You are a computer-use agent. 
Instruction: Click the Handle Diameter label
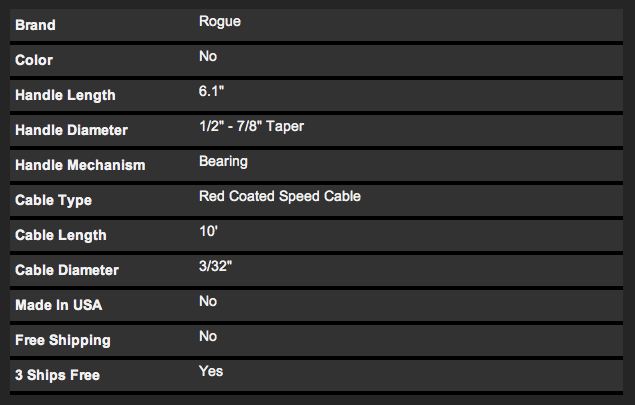click(x=71, y=130)
